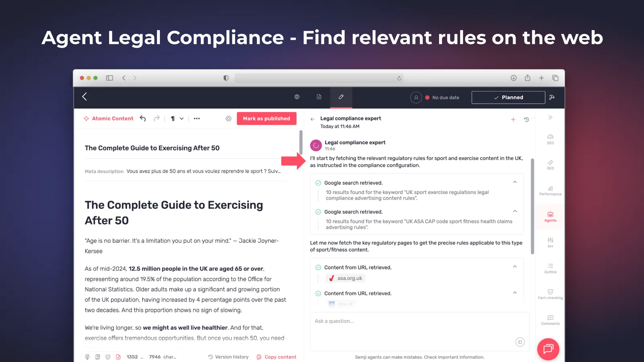
Task: Go back from Legal compliance expert chat
Action: pos(313,119)
